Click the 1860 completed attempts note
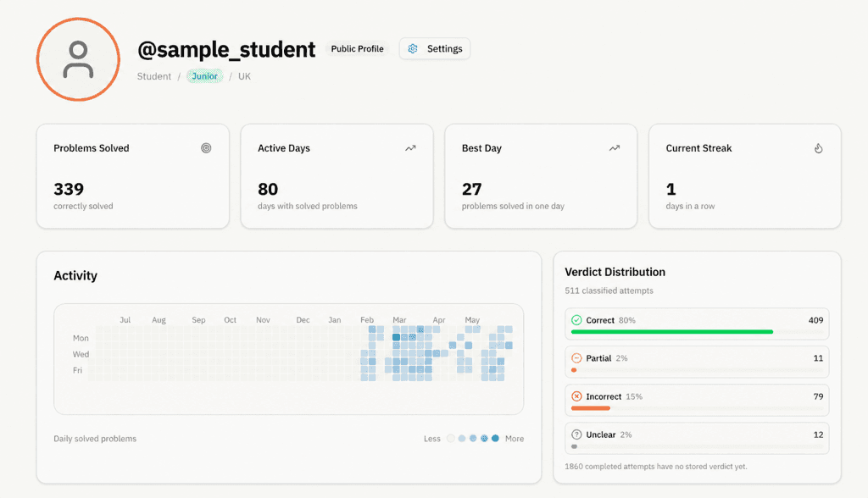868x498 pixels. 656,467
